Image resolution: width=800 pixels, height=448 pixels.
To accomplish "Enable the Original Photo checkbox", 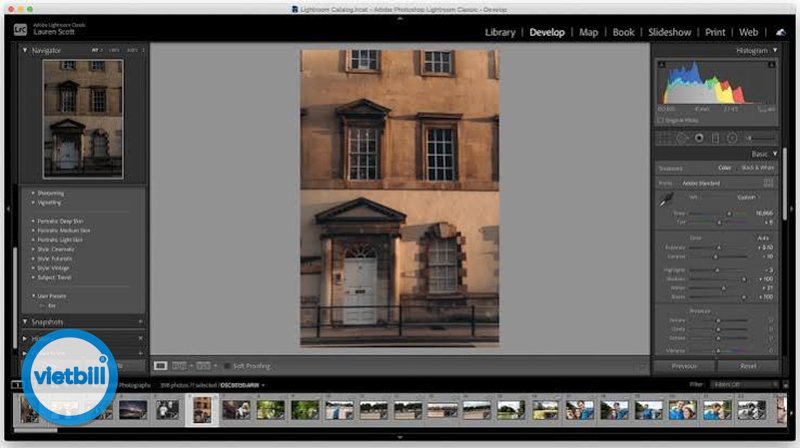I will (660, 120).
